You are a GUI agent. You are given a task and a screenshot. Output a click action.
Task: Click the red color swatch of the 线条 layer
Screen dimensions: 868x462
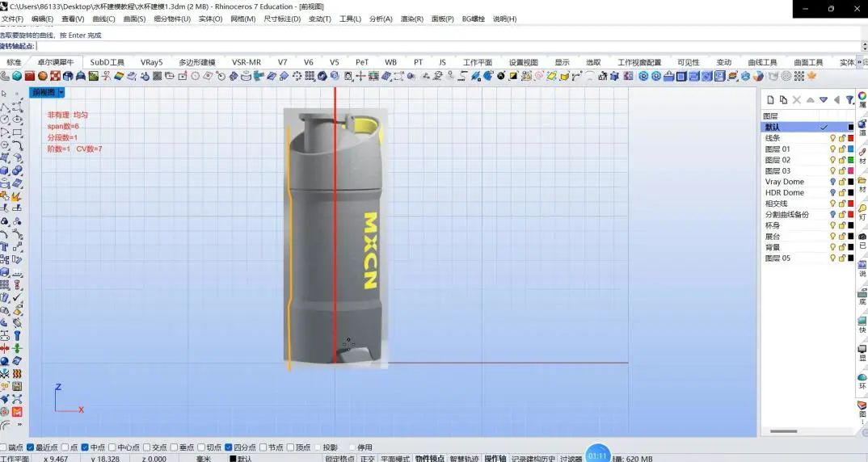[851, 138]
